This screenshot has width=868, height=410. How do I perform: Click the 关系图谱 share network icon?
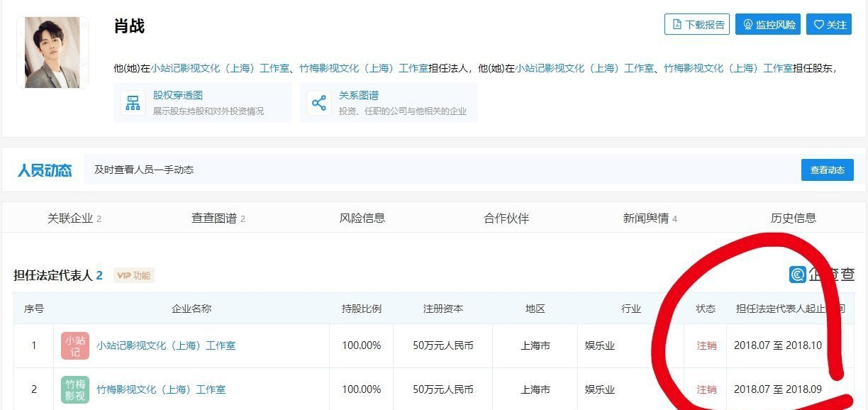pyautogui.click(x=319, y=103)
